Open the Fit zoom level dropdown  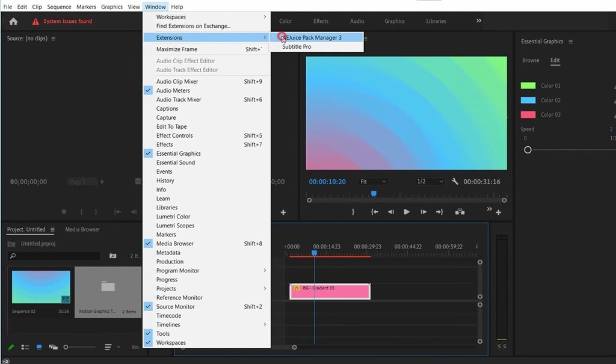click(x=373, y=182)
